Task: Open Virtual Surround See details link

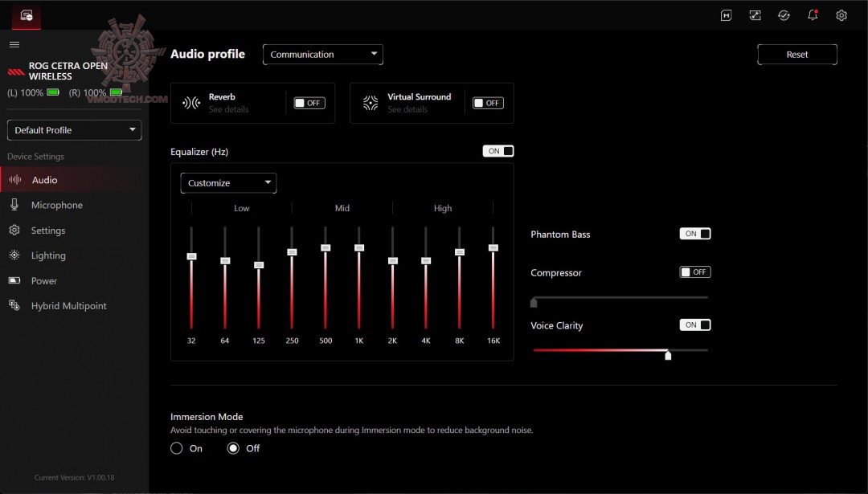Action: [x=407, y=109]
